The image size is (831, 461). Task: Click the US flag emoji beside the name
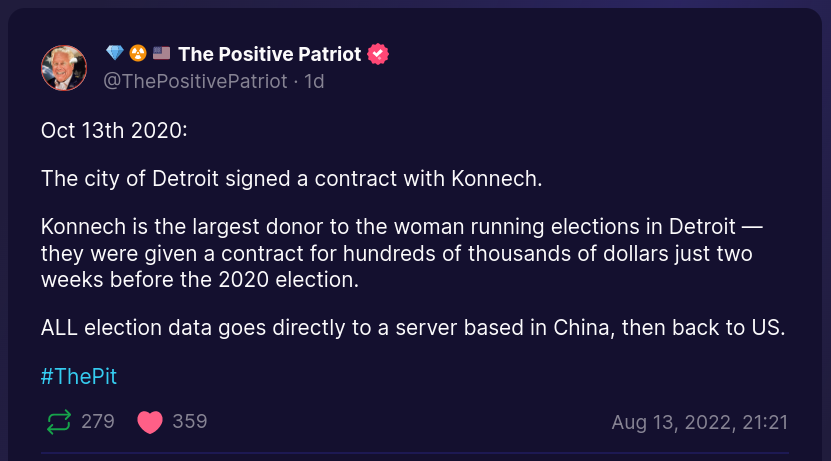tap(161, 53)
